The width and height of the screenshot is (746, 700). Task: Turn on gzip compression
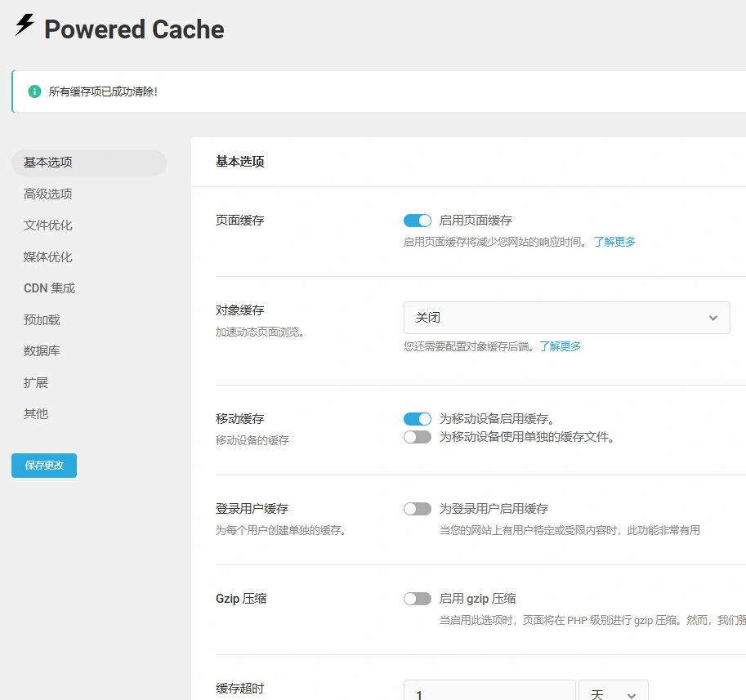[417, 598]
